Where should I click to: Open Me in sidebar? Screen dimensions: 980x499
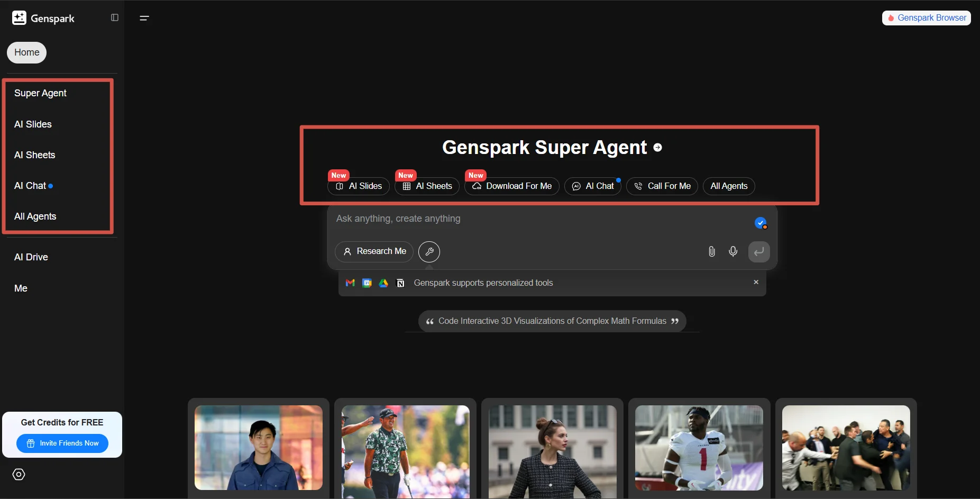tap(21, 288)
